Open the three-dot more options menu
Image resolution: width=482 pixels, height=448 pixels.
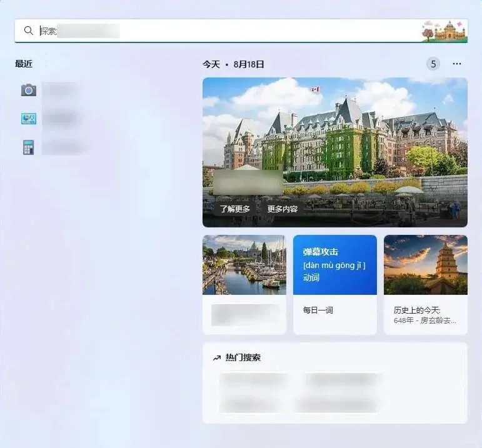pos(457,64)
